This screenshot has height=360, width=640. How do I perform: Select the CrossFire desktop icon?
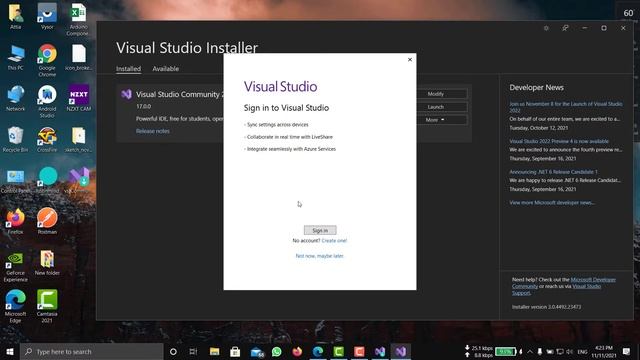pos(47,139)
